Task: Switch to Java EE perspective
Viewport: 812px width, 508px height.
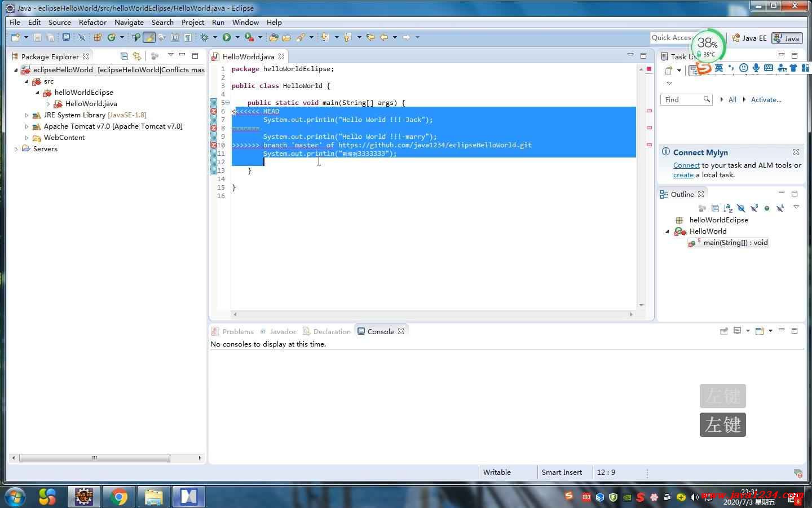Action: 749,38
